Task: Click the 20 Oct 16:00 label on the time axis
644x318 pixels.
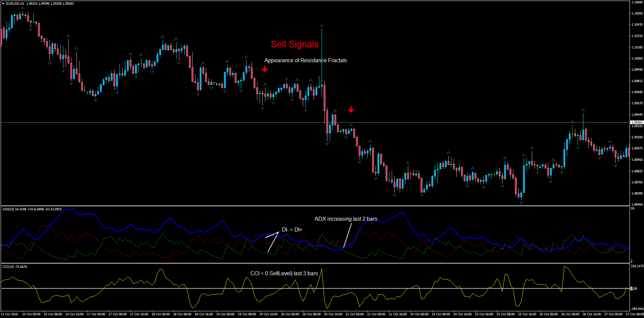Action: pyautogui.click(x=333, y=314)
